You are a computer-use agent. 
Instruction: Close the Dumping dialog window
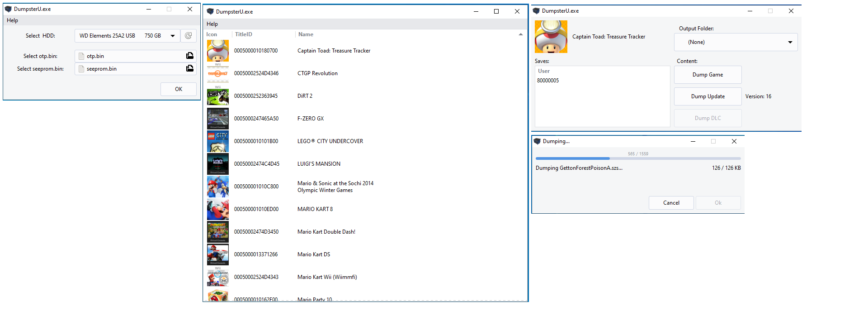pyautogui.click(x=734, y=141)
